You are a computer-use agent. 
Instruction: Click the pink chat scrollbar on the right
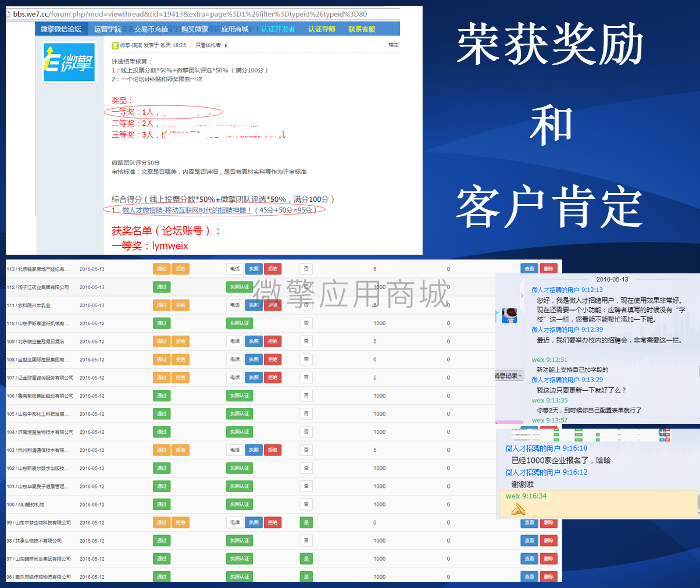510,423
